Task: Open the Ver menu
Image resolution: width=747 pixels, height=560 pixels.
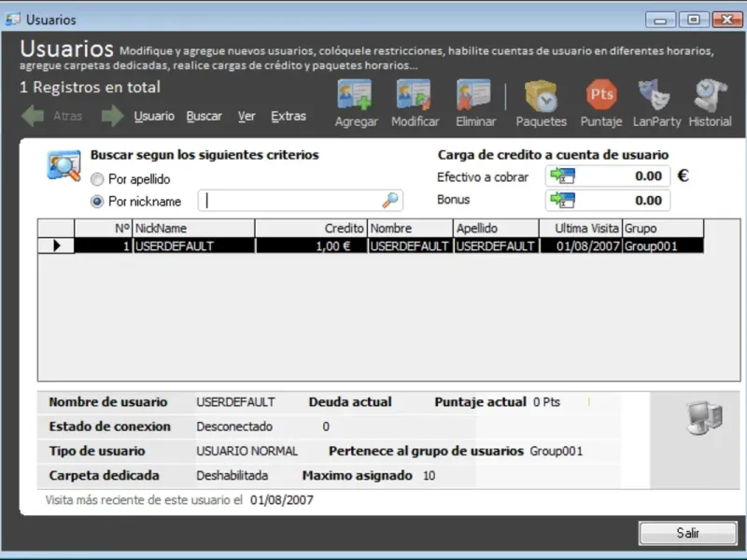Action: (x=247, y=116)
